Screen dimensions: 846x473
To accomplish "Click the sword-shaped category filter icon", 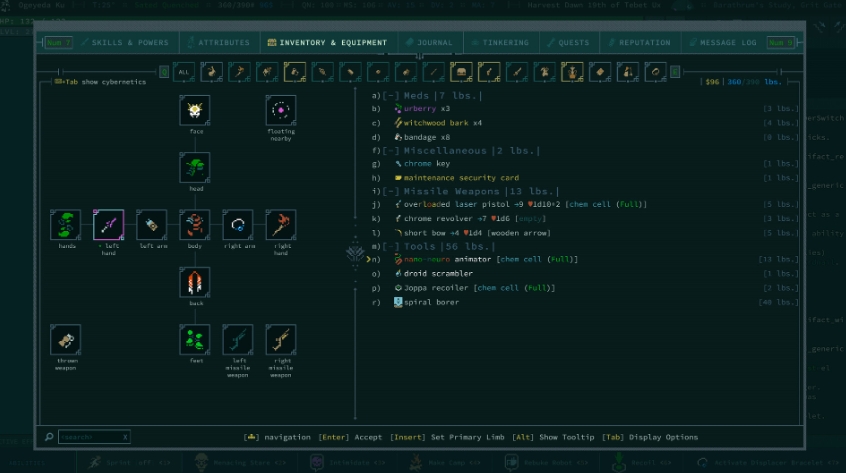I will tap(517, 72).
